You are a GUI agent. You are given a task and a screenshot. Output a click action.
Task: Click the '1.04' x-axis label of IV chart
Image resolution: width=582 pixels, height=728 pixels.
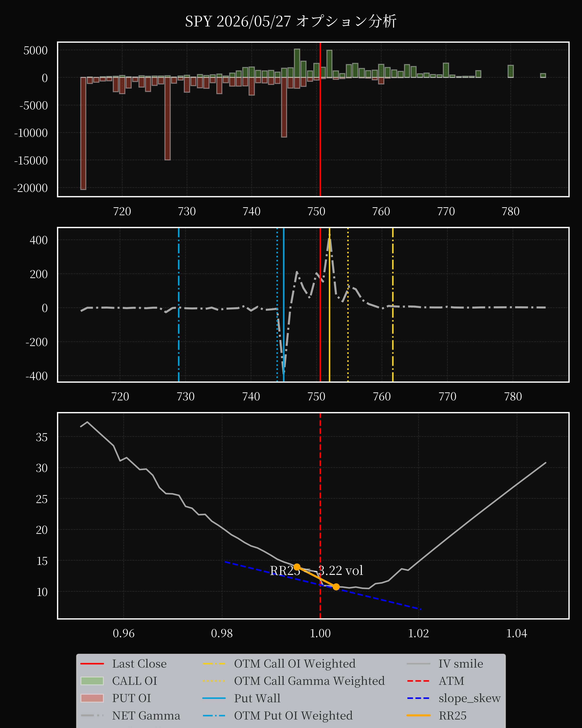(517, 633)
